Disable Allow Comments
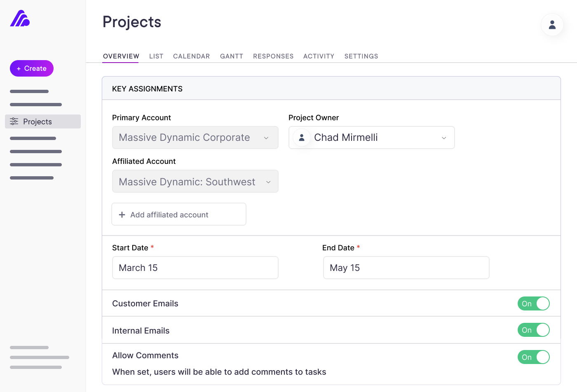The image size is (577, 392). click(533, 357)
